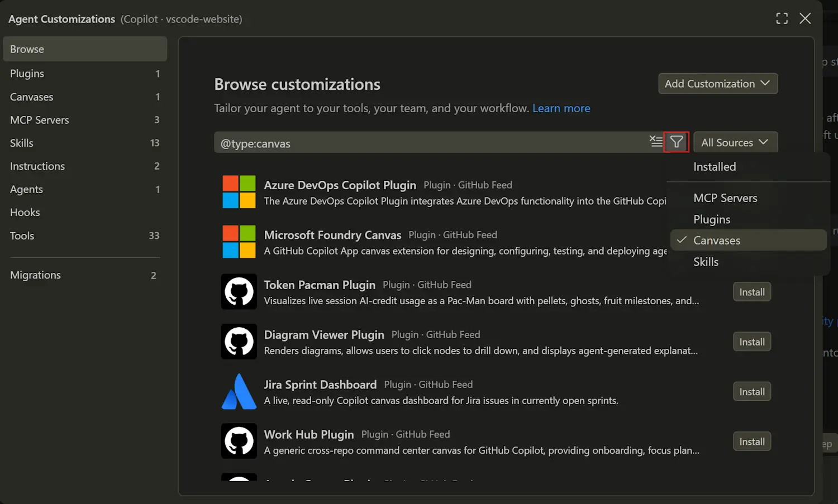Select Skills in the filter menu
838x504 pixels.
(x=748, y=262)
